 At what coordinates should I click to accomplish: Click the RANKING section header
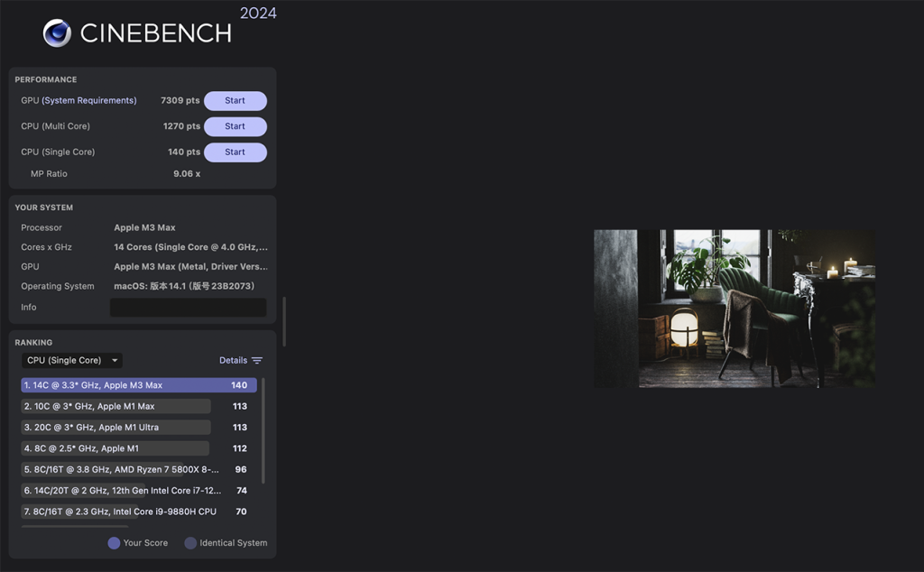coord(33,342)
